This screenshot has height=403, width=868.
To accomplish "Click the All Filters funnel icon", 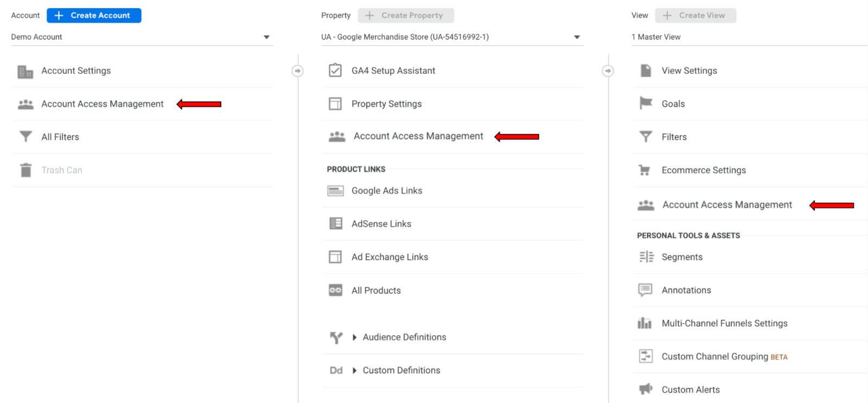I will click(25, 137).
